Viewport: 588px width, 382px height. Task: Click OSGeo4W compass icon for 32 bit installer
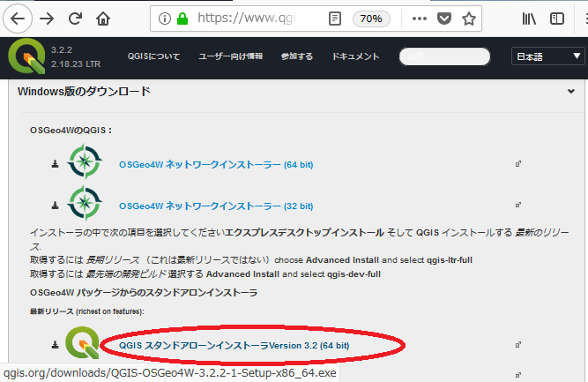point(85,203)
